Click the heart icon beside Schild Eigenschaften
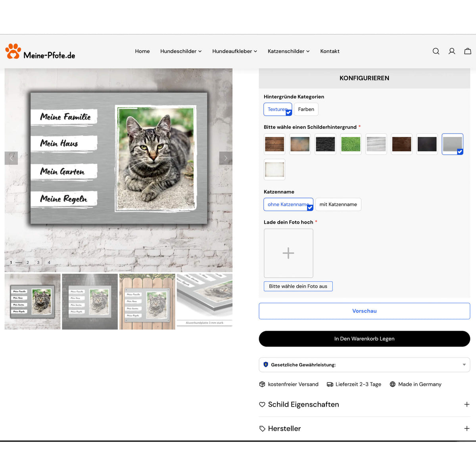The height and width of the screenshot is (476, 476). point(262,405)
